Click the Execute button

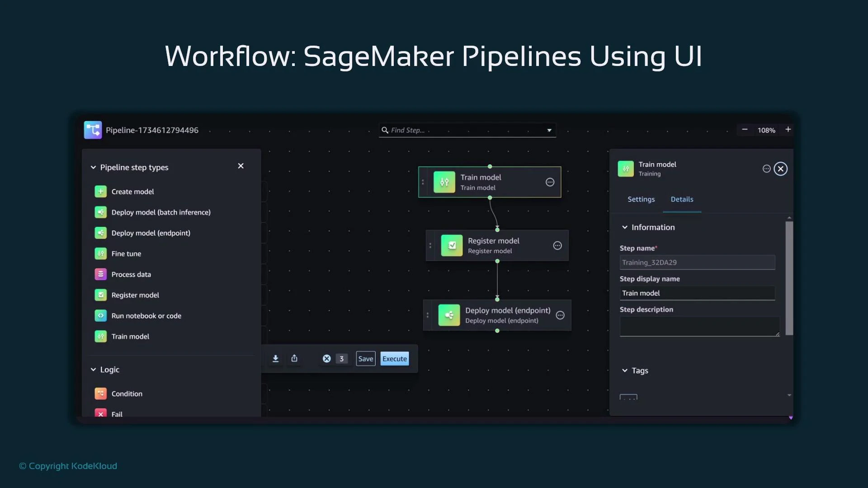click(394, 358)
